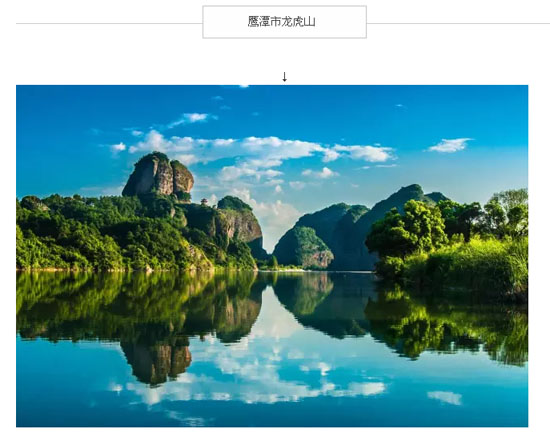Click the bright valley reflection in the lake
The height and width of the screenshot is (433, 550).
click(x=277, y=314)
